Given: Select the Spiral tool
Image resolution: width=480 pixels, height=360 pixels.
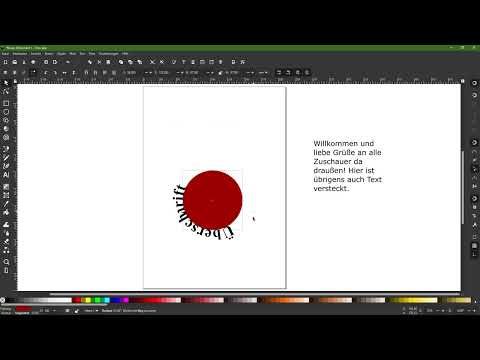Looking at the screenshot, I should (x=6, y=137).
